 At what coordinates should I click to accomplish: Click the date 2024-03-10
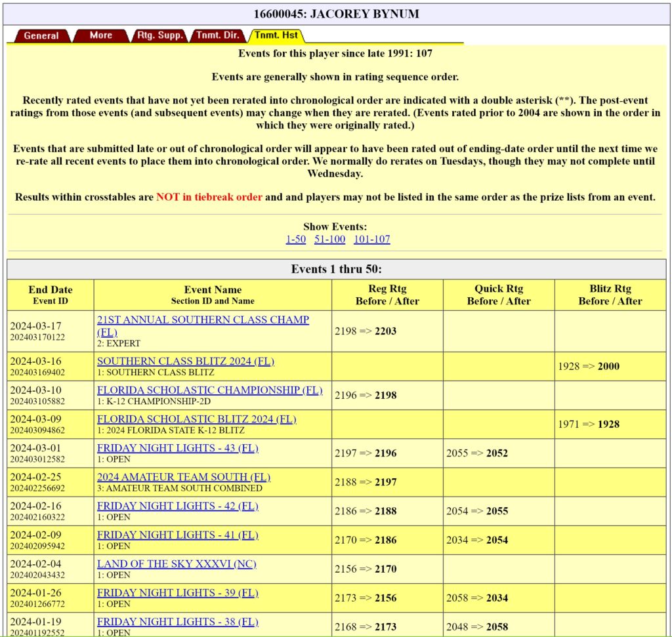coord(35,390)
